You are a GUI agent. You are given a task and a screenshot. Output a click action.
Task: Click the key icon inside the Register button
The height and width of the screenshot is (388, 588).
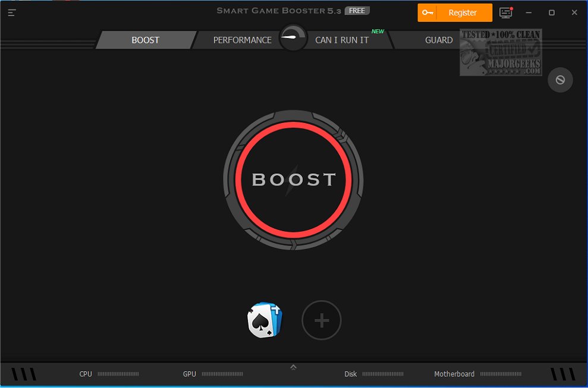coord(427,12)
